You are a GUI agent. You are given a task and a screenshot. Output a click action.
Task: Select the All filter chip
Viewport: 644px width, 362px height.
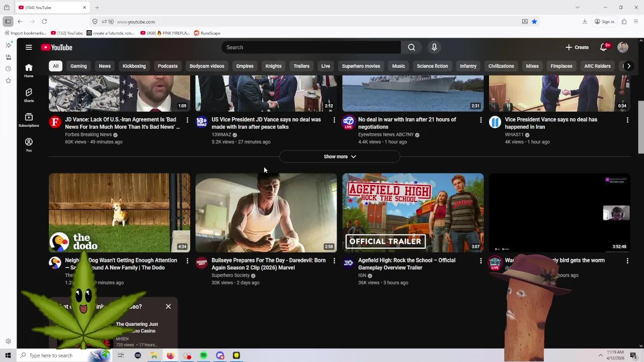point(56,66)
